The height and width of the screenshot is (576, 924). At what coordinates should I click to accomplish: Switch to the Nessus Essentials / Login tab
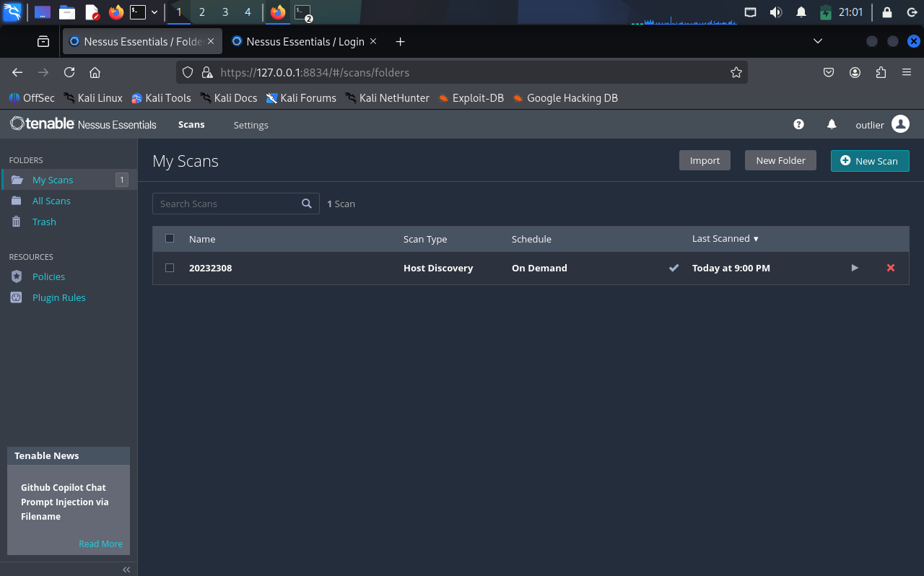(304, 42)
